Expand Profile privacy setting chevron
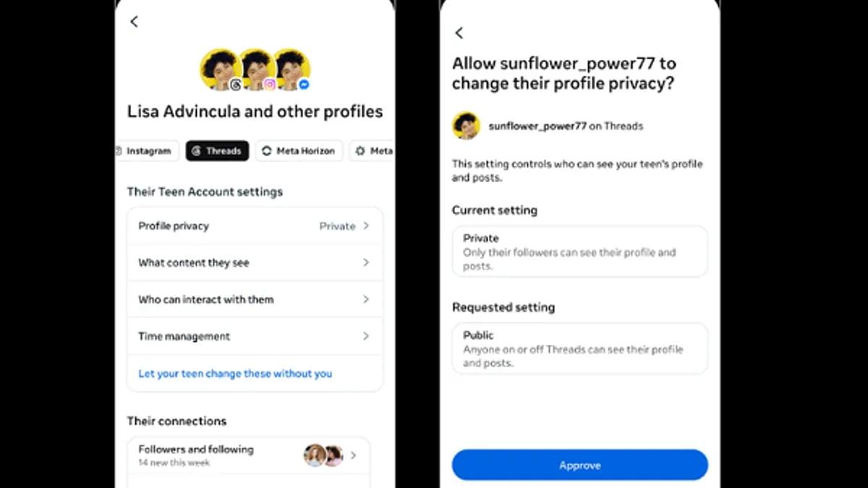Viewport: 868px width, 488px height. point(366,226)
